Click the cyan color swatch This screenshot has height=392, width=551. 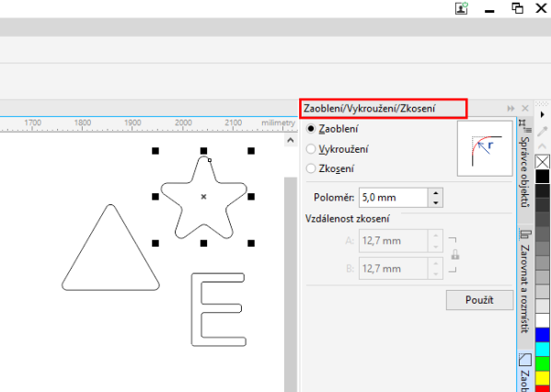tap(543, 350)
